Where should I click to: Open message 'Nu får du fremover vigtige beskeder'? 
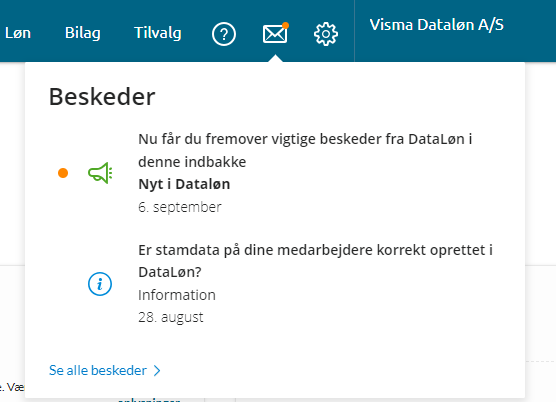coord(305,150)
